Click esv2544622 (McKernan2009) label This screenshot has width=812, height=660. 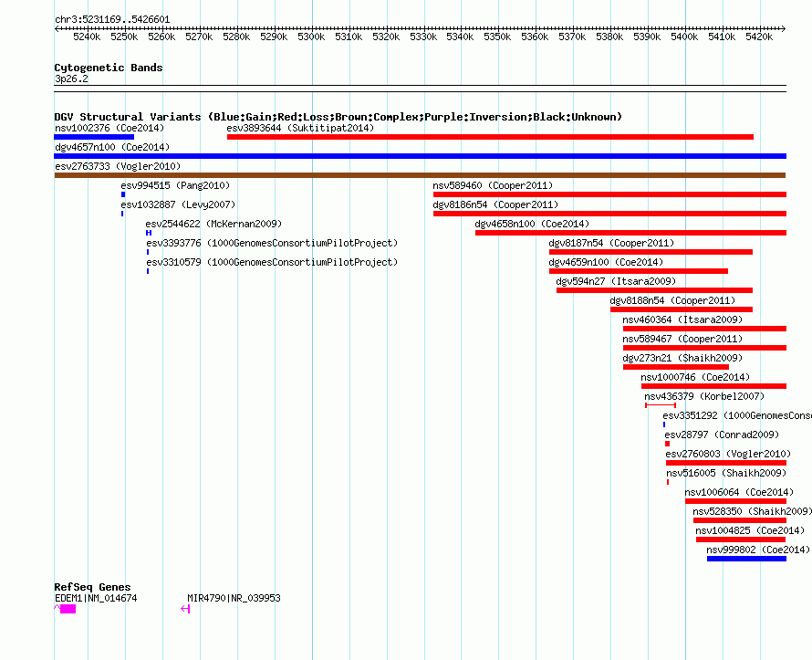(213, 224)
